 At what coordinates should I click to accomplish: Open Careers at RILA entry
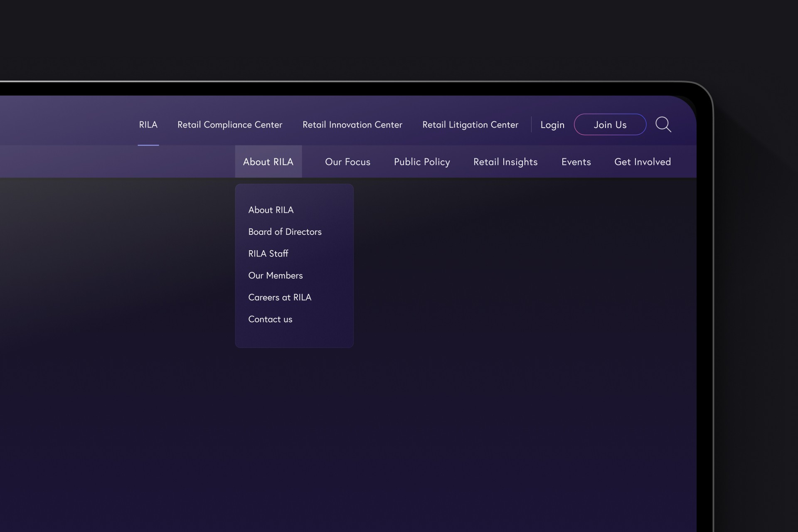(279, 298)
